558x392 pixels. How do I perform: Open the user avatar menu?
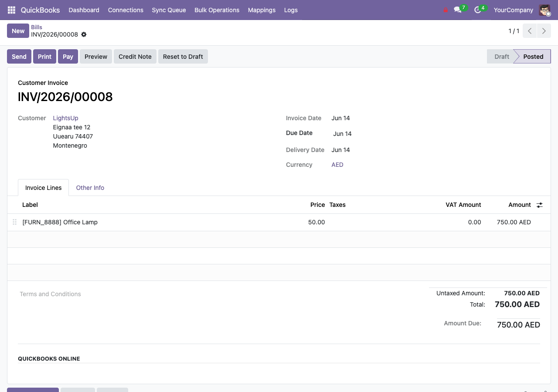click(x=544, y=10)
